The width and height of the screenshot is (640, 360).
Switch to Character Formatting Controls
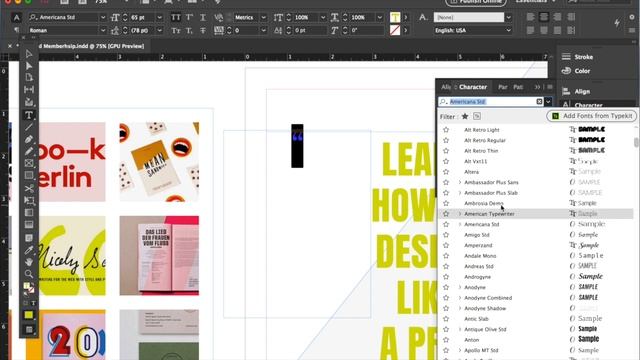(x=16, y=18)
